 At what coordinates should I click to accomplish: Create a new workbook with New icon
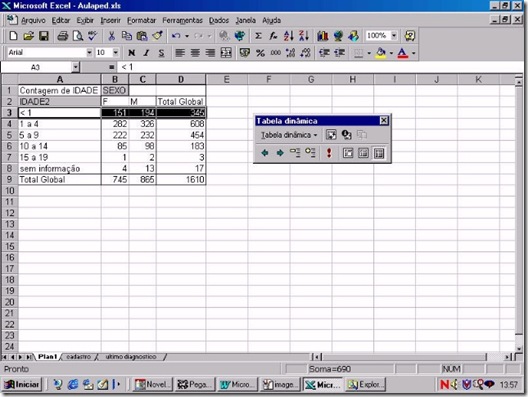coord(13,36)
